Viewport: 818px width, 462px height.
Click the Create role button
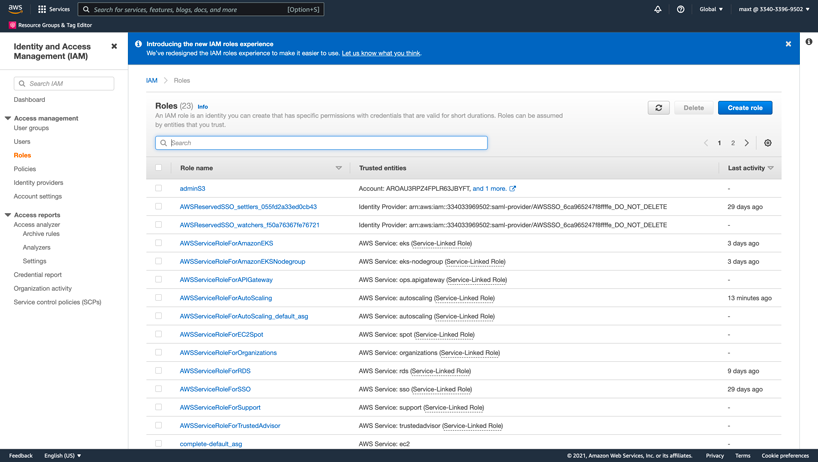pyautogui.click(x=745, y=108)
